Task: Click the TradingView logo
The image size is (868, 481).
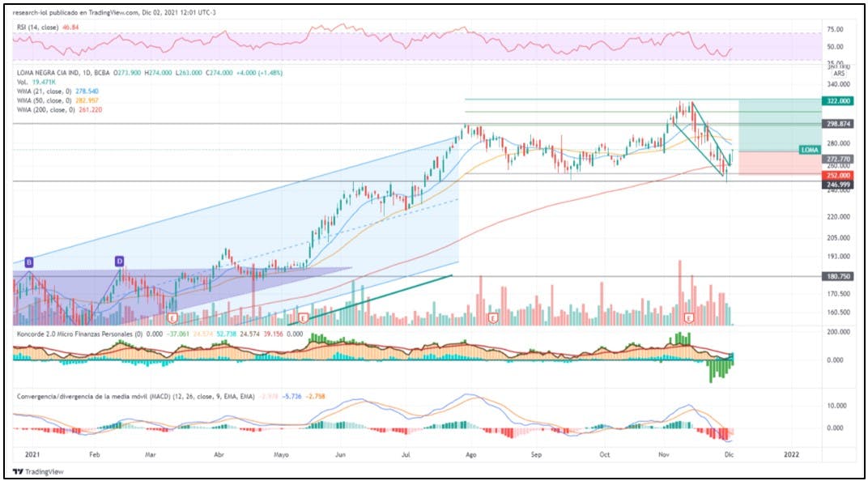Action: point(38,471)
